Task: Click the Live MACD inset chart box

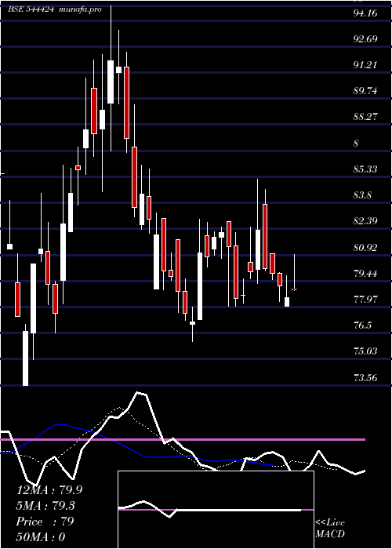Action: (216, 510)
